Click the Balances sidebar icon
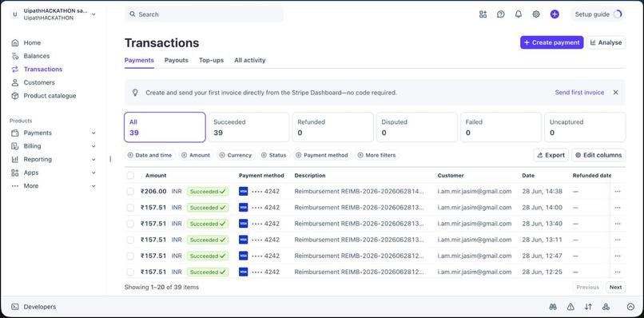Screen dimensions: 644x318 pos(15,56)
